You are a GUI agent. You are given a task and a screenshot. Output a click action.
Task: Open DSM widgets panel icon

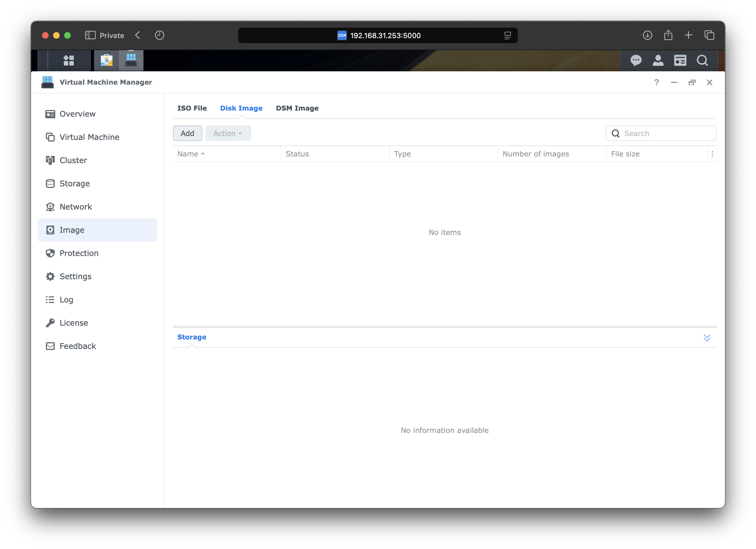point(680,60)
